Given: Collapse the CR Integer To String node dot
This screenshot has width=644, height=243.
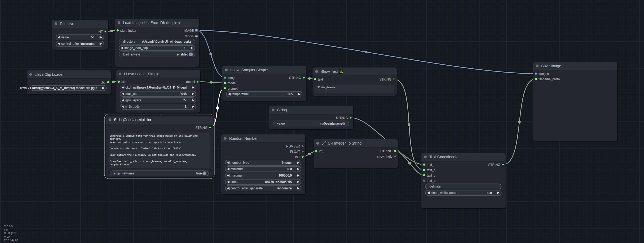Looking at the screenshot, I should 318,143.
